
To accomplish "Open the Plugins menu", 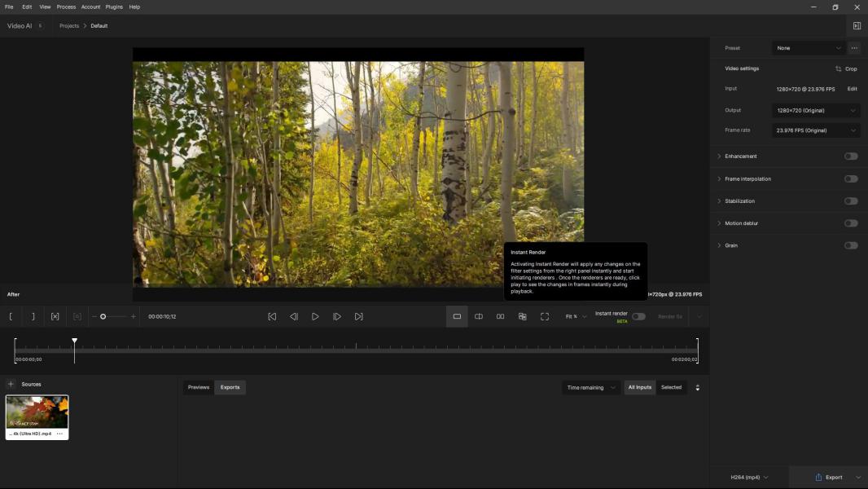I will pos(114,7).
